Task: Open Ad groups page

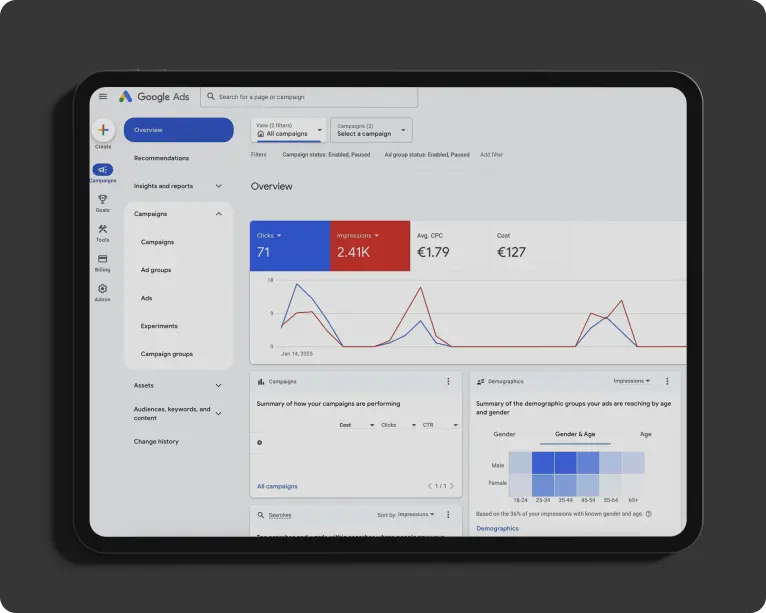Action: click(x=156, y=270)
